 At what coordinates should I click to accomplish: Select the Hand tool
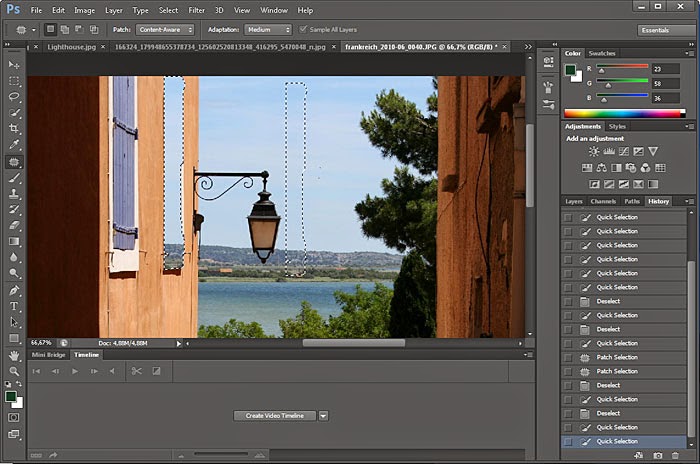click(x=14, y=355)
